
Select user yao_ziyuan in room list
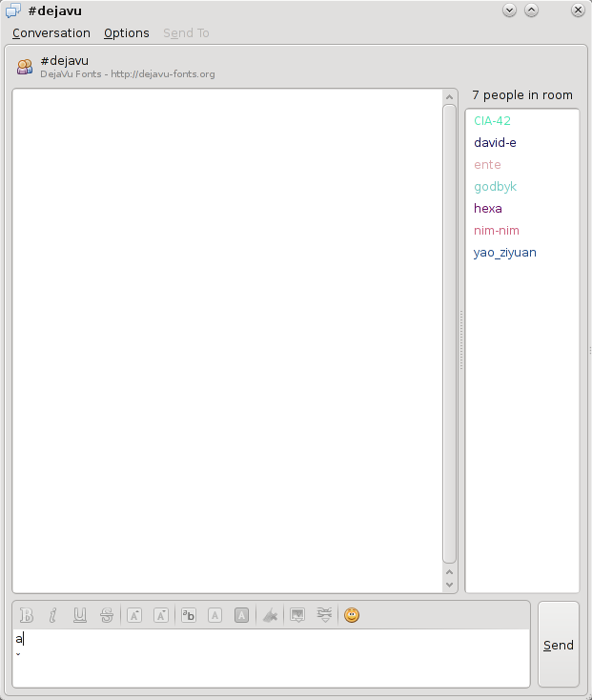pyautogui.click(x=504, y=253)
